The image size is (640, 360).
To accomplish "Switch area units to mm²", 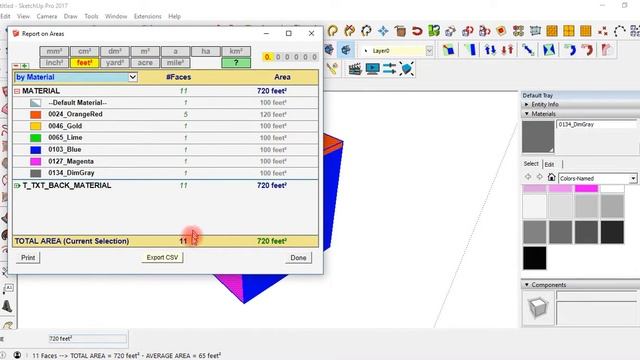I will 54,51.
